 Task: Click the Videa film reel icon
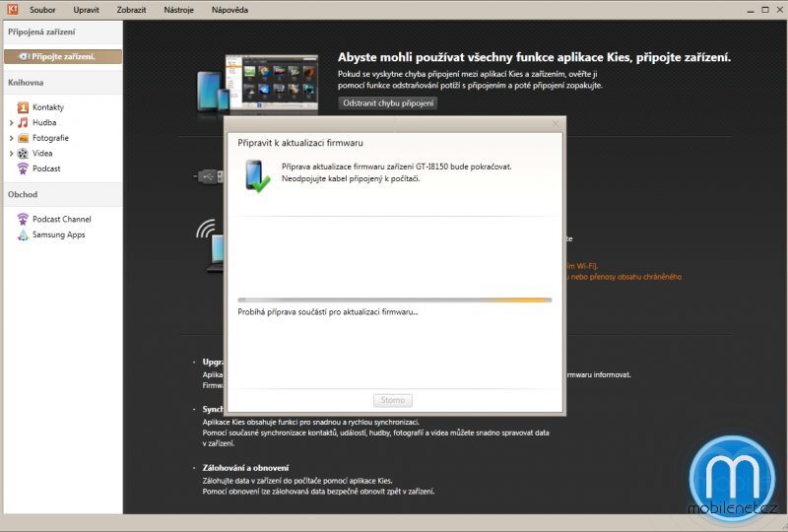[x=23, y=154]
